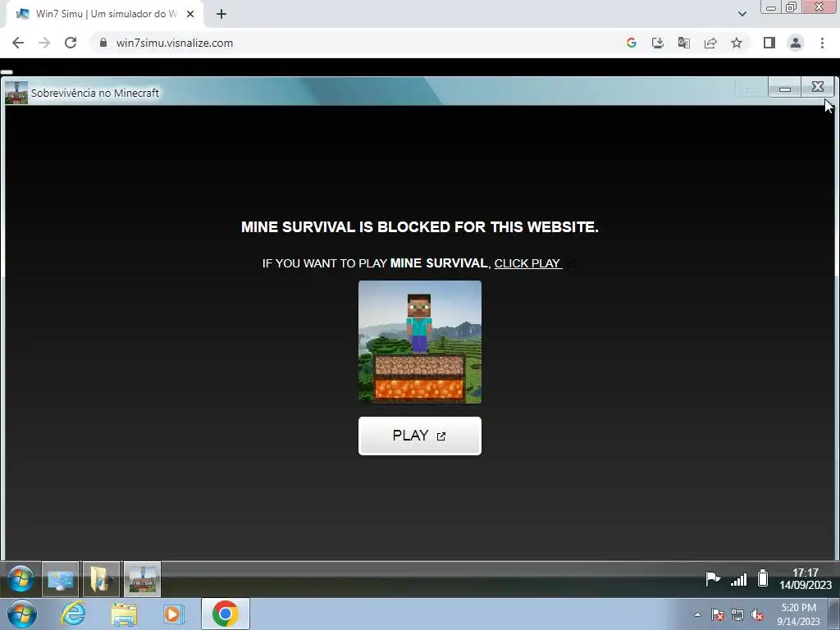Toggle the browser side panel
The image size is (840, 630).
(769, 43)
